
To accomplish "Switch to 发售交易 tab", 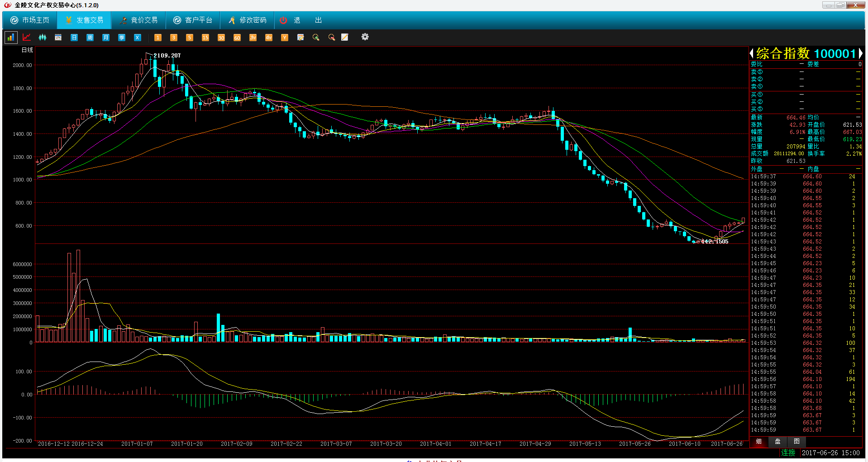I will pos(85,20).
